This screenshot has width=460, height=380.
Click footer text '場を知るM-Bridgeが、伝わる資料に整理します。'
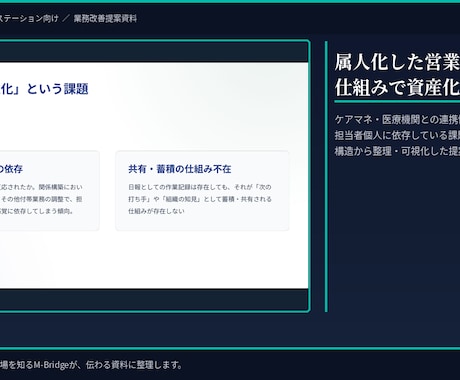[x=91, y=365]
